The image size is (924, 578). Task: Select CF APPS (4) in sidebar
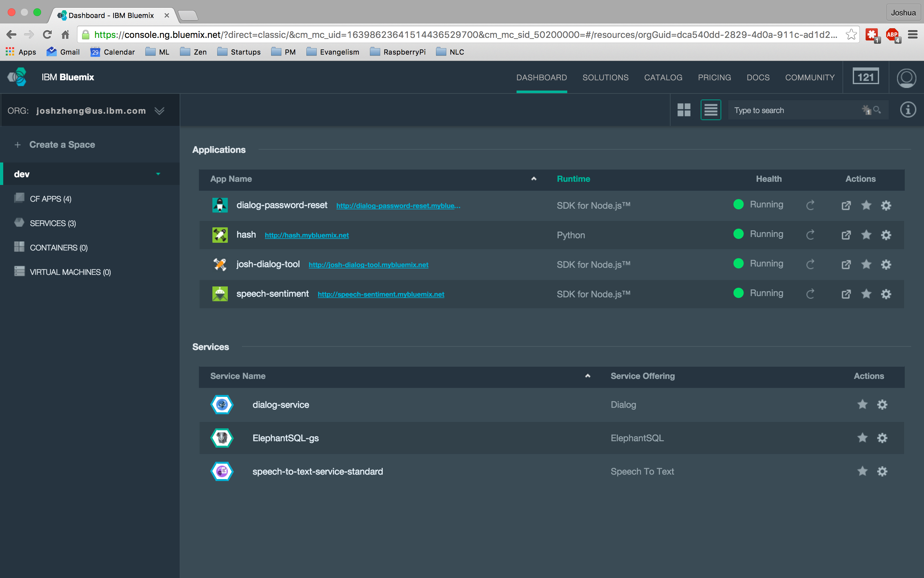(x=50, y=199)
